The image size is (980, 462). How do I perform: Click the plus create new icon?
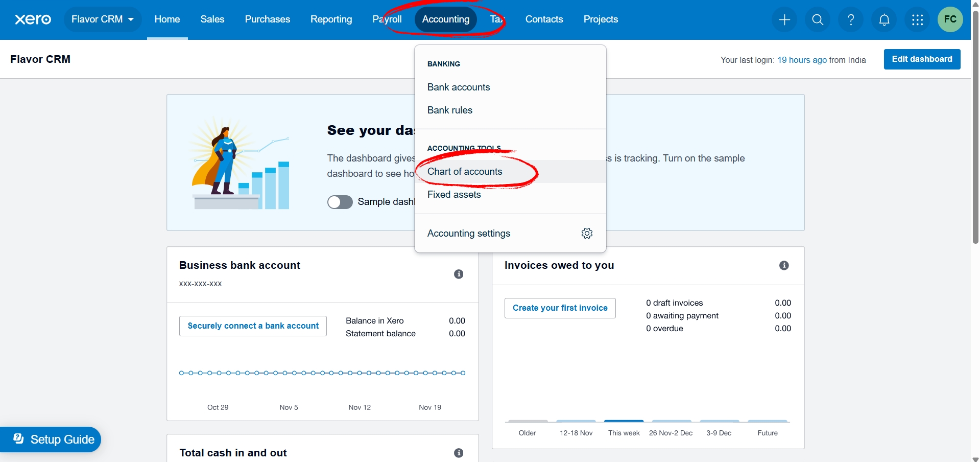[x=784, y=20]
